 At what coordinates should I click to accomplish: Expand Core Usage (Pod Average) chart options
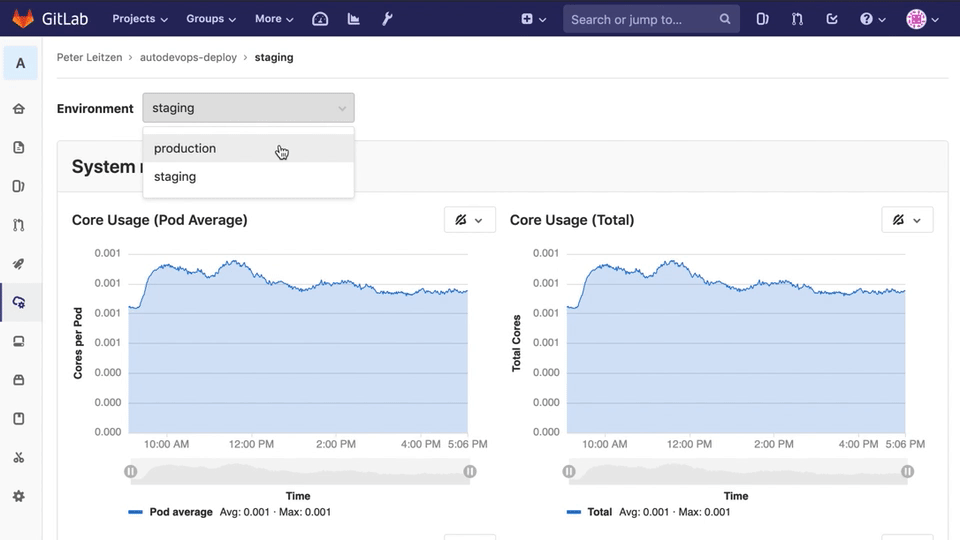point(469,220)
